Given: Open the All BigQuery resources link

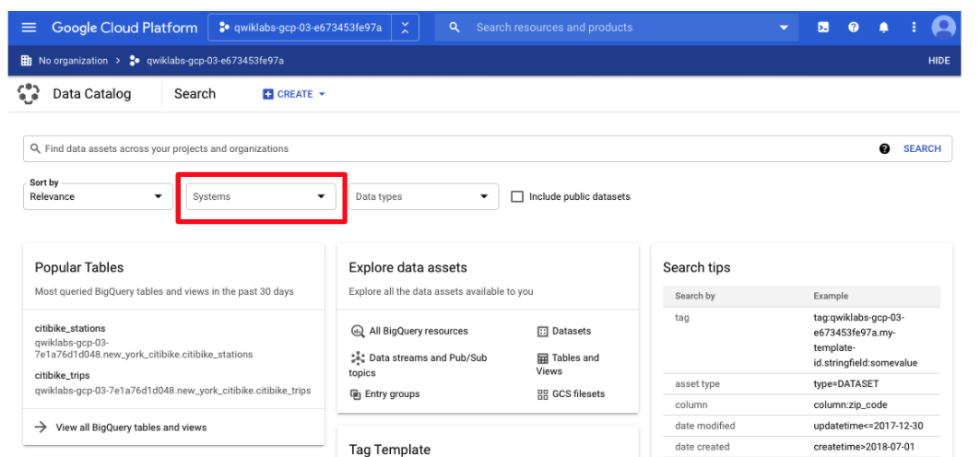Looking at the screenshot, I should click(x=419, y=331).
